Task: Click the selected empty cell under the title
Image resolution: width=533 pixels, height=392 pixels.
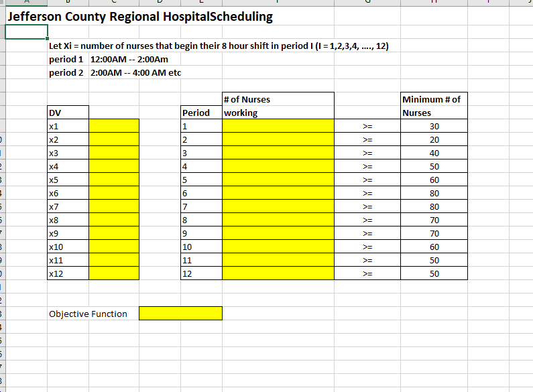Action: [x=27, y=32]
